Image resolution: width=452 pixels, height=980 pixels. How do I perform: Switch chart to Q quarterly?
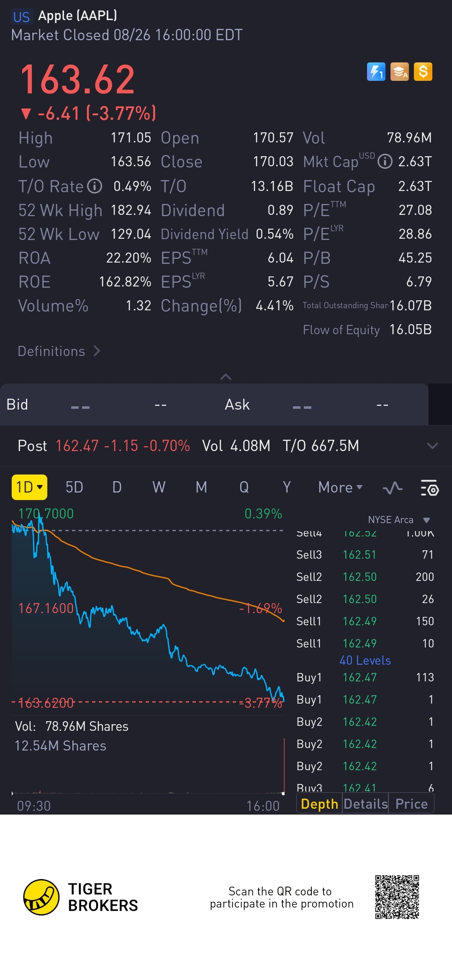(x=244, y=487)
